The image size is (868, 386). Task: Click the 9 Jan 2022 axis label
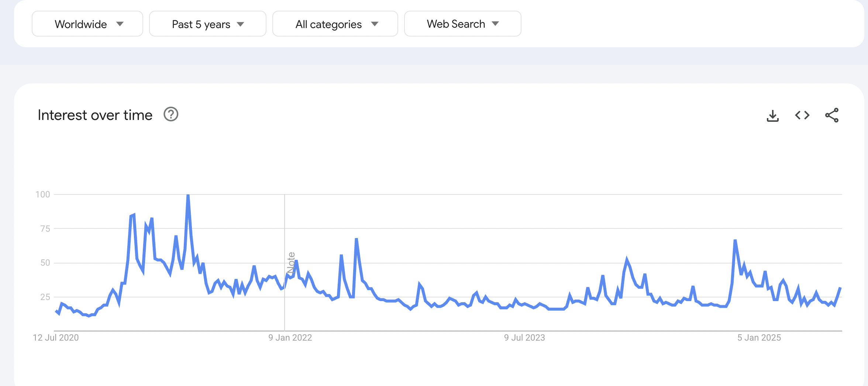(290, 338)
